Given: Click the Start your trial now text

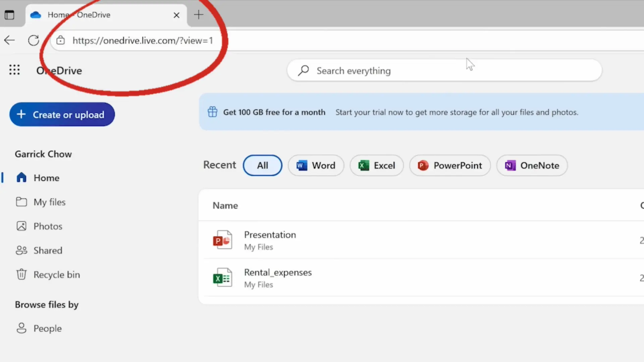Looking at the screenshot, I should [457, 112].
